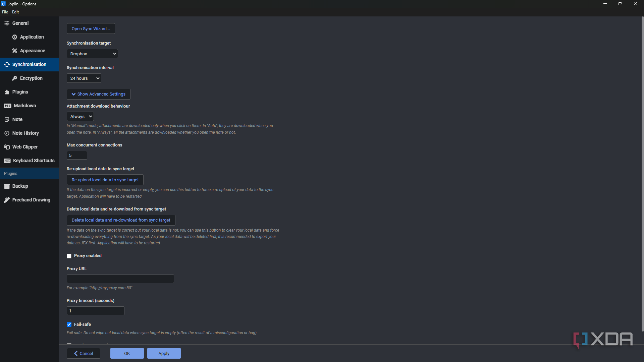Click the General sliders icon in sidebar

7,23
